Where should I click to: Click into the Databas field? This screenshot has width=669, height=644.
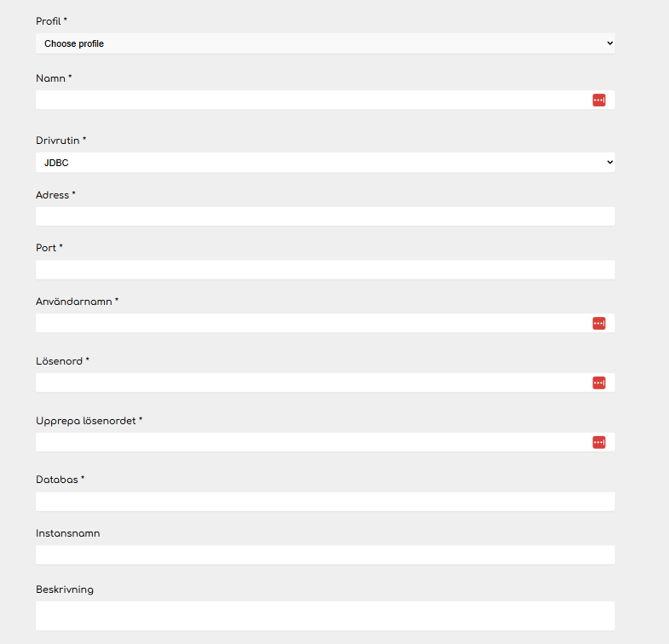click(325, 502)
